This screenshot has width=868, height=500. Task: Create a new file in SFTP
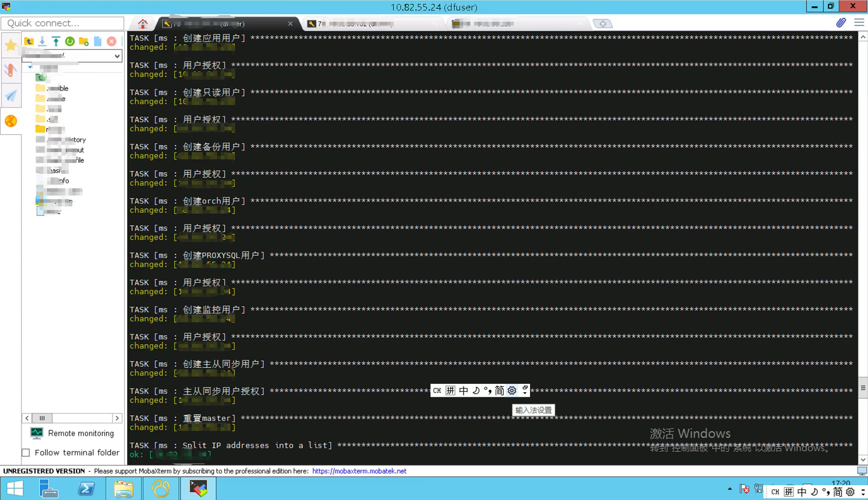(98, 42)
